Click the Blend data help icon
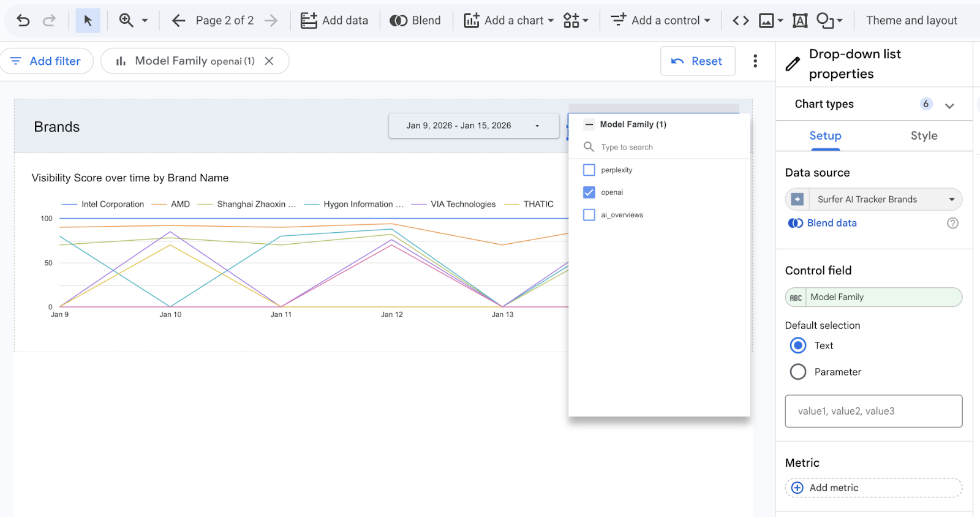The width and height of the screenshot is (980, 517). 952,223
